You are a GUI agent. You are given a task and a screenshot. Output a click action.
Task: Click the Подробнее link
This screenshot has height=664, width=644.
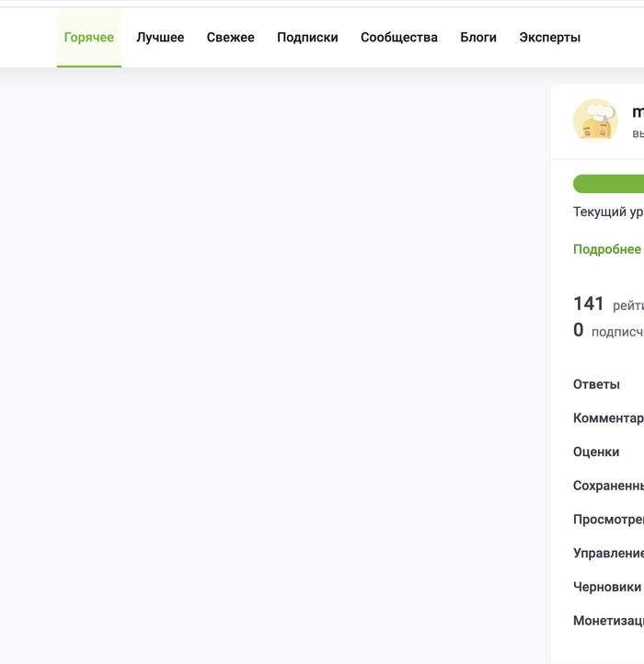click(x=607, y=249)
